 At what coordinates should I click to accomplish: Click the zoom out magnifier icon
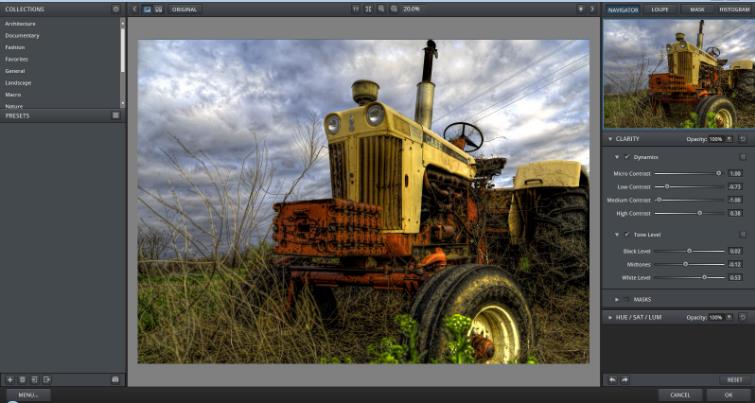[x=393, y=9]
